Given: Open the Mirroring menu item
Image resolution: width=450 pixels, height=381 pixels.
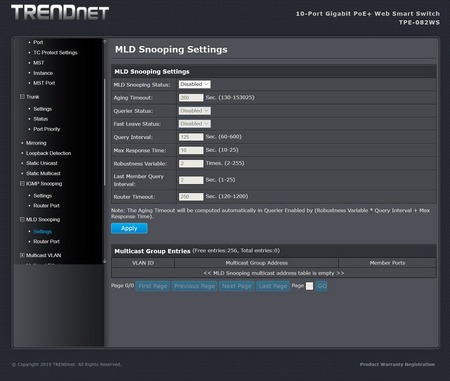Looking at the screenshot, I should pyautogui.click(x=36, y=143).
